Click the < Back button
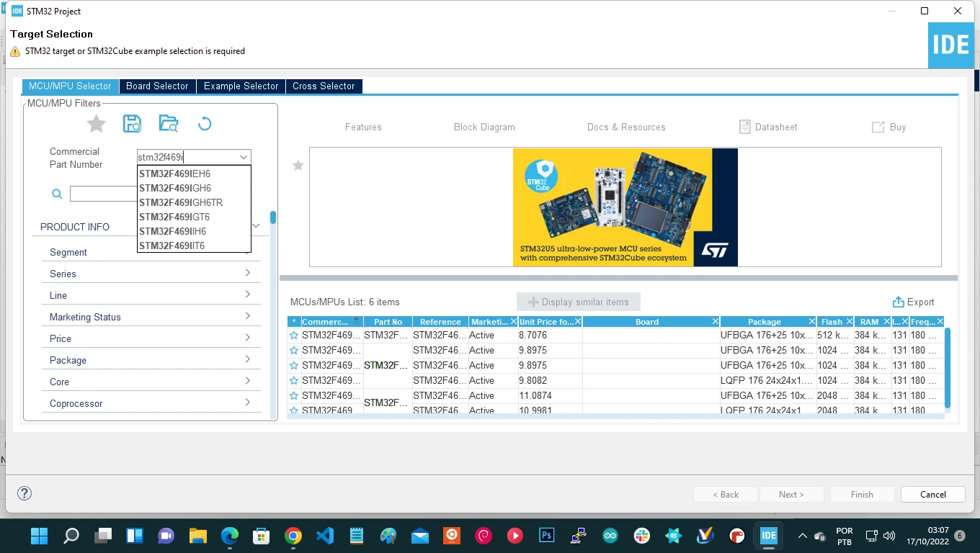980x553 pixels. coord(726,495)
